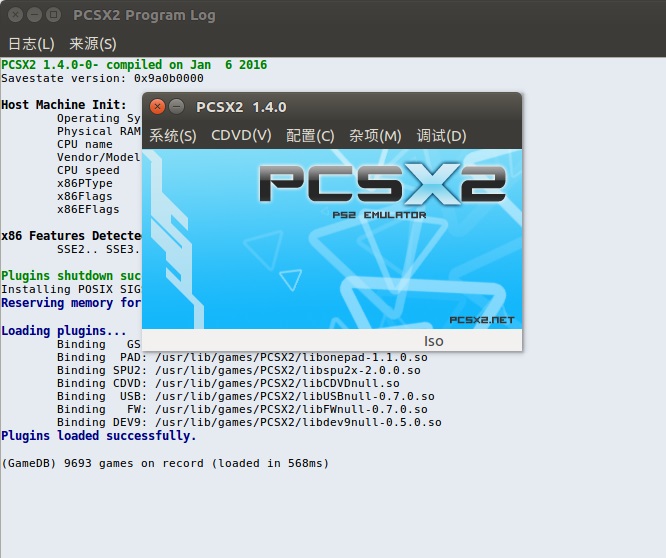The width and height of the screenshot is (666, 558).
Task: Click the 'x86PType' log entry
Action: [x=85, y=183]
